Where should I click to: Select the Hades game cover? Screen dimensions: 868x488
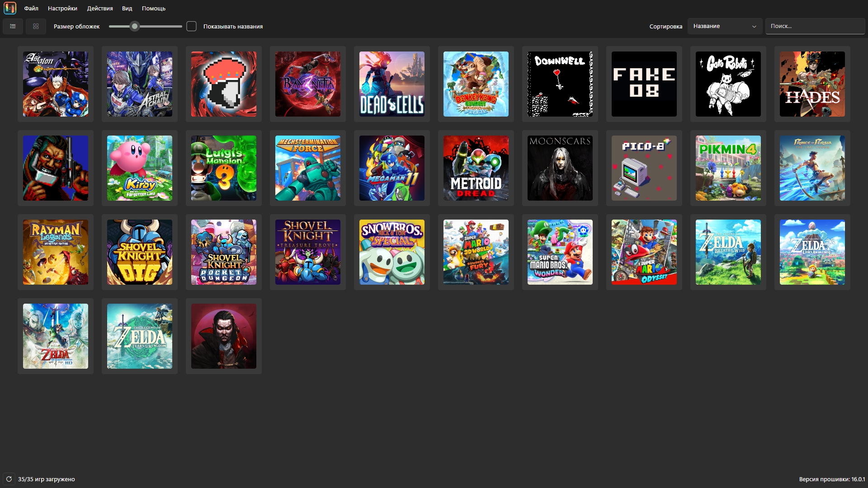click(812, 84)
